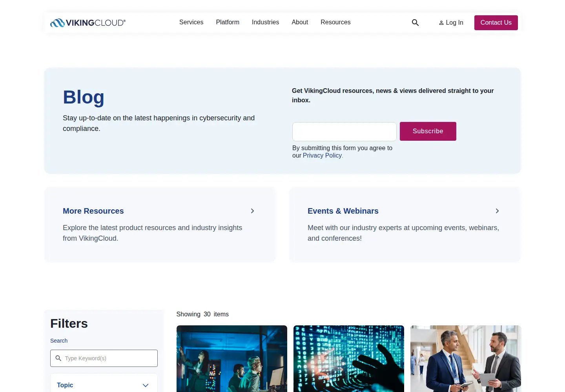
Task: Open the Services menu
Action: tap(191, 22)
